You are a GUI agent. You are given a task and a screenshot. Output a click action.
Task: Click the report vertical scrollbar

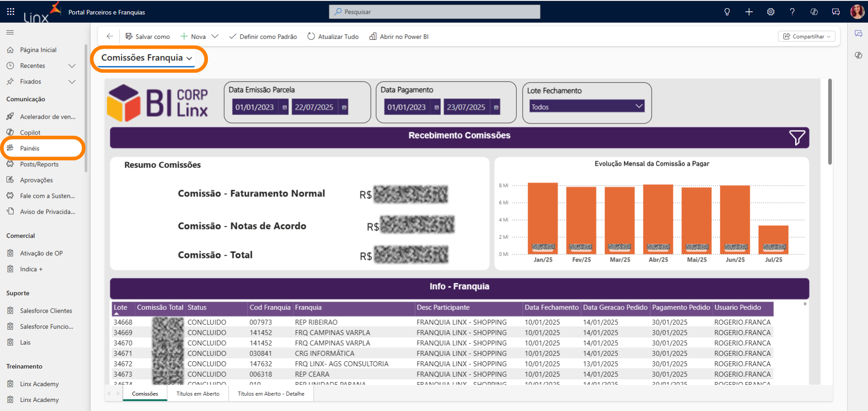(x=830, y=122)
